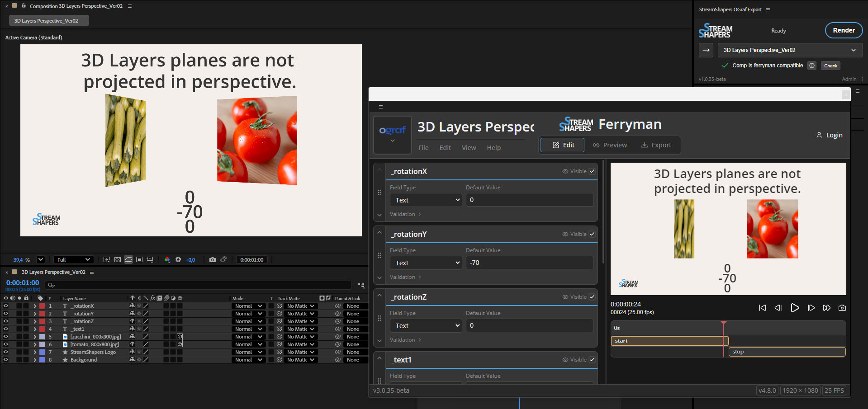The height and width of the screenshot is (409, 868).
Task: Skip forward in the Ferryman preview
Action: [827, 308]
